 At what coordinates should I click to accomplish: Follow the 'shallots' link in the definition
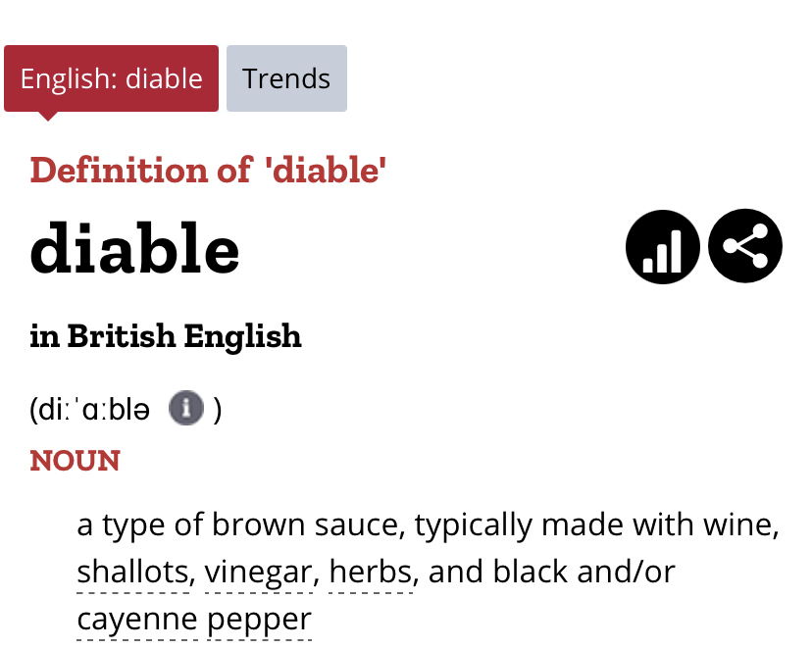coord(133,572)
